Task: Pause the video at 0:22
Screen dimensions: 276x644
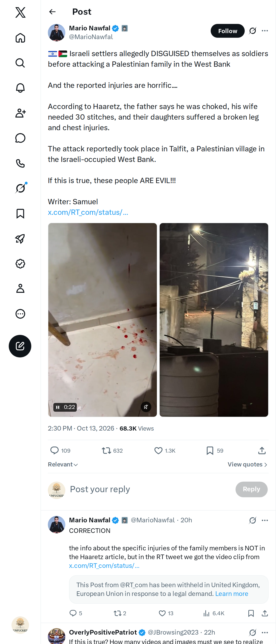Action: click(58, 407)
